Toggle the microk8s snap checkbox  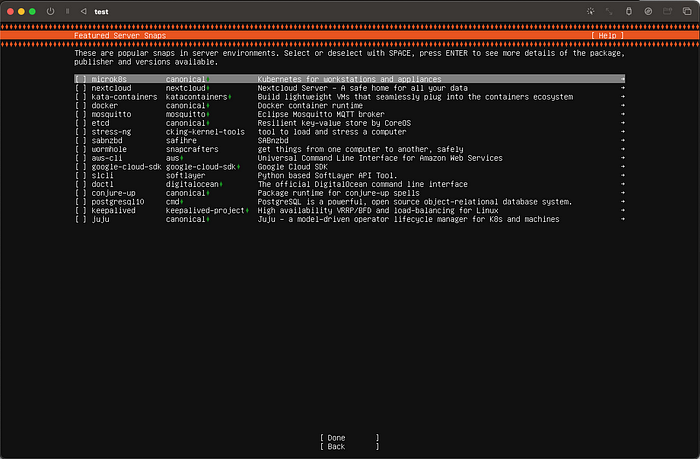pyautogui.click(x=81, y=79)
